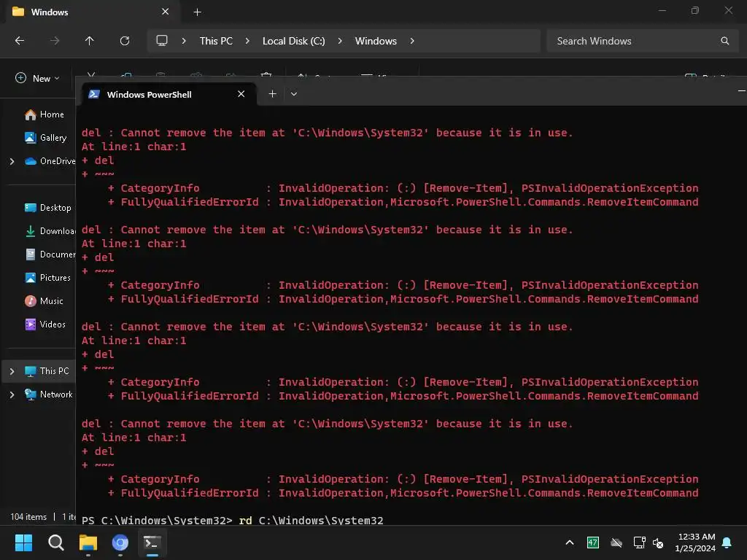Focus the Search Windows field
This screenshot has width=747, height=560.
640,41
